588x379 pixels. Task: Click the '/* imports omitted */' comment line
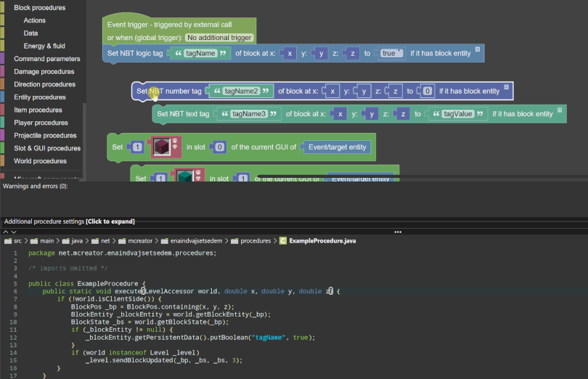coord(68,269)
